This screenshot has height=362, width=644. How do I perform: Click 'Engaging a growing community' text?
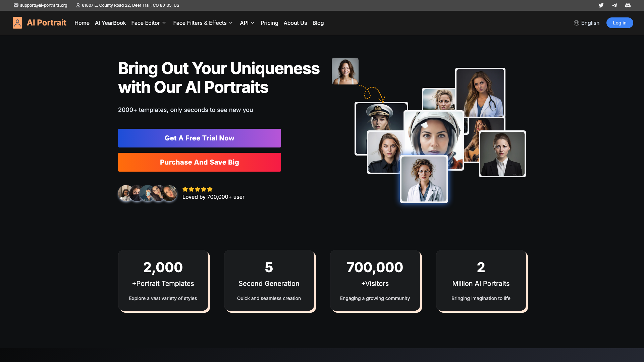tap(375, 298)
